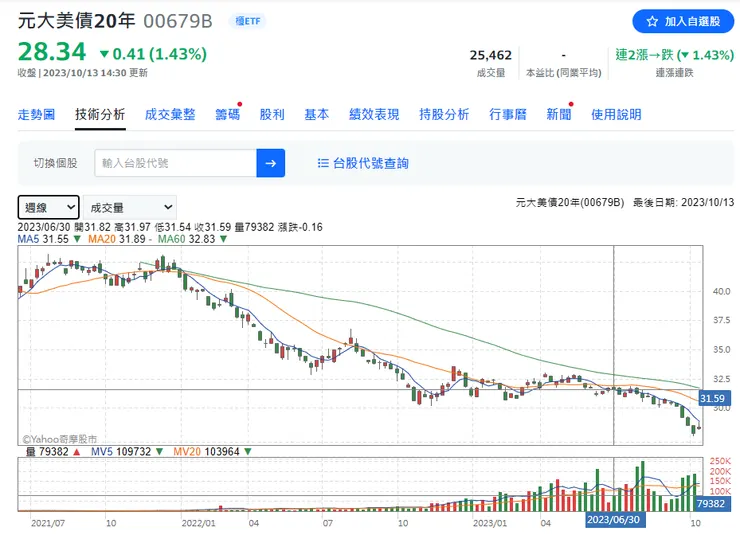The height and width of the screenshot is (534, 740).
Task: Open the 週線 period dropdown
Action: click(49, 207)
